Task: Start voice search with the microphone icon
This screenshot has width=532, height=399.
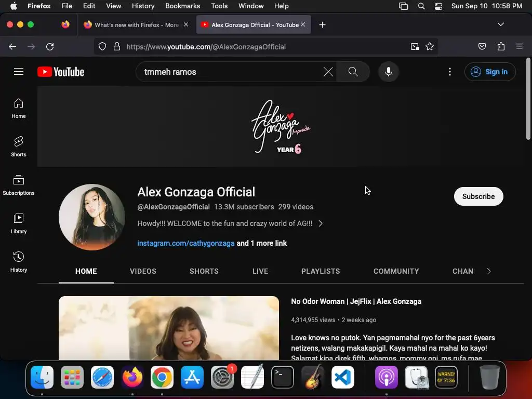Action: point(389,72)
